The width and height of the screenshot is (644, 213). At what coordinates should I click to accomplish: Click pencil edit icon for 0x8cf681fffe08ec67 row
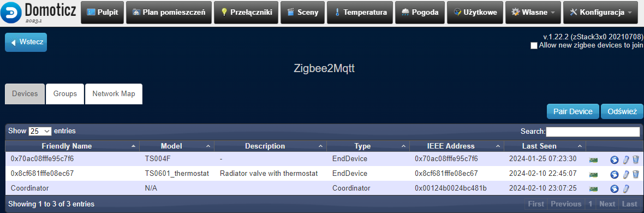tap(625, 174)
